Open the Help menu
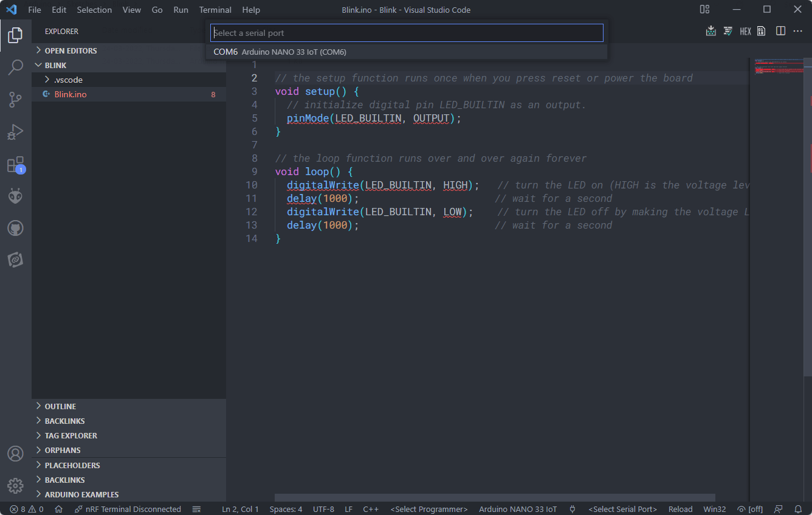 coord(251,10)
